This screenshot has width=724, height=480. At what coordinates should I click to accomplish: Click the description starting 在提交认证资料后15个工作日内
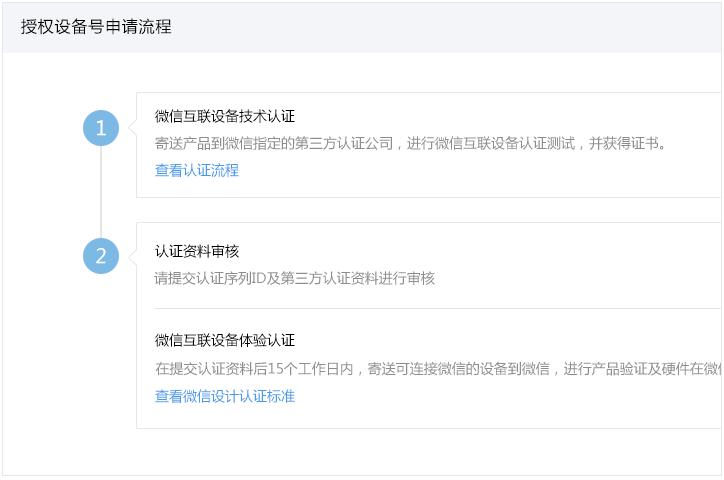(x=438, y=368)
